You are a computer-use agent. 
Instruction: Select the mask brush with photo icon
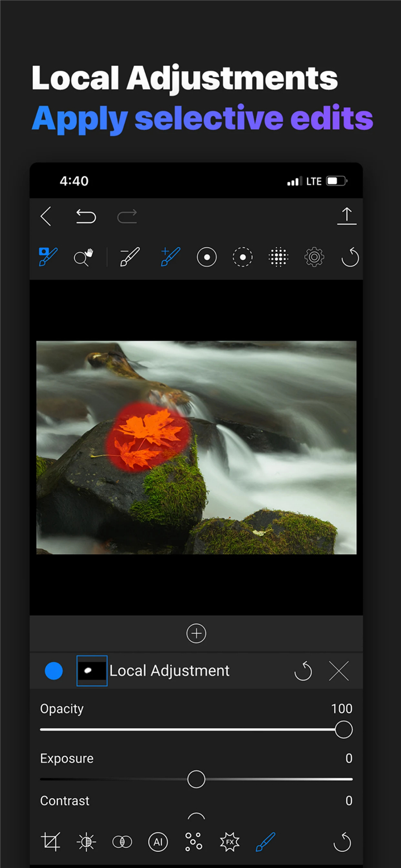point(48,257)
